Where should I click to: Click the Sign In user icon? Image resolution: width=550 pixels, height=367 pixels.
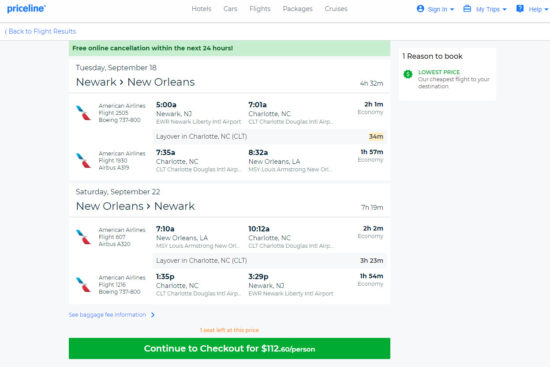pos(420,8)
